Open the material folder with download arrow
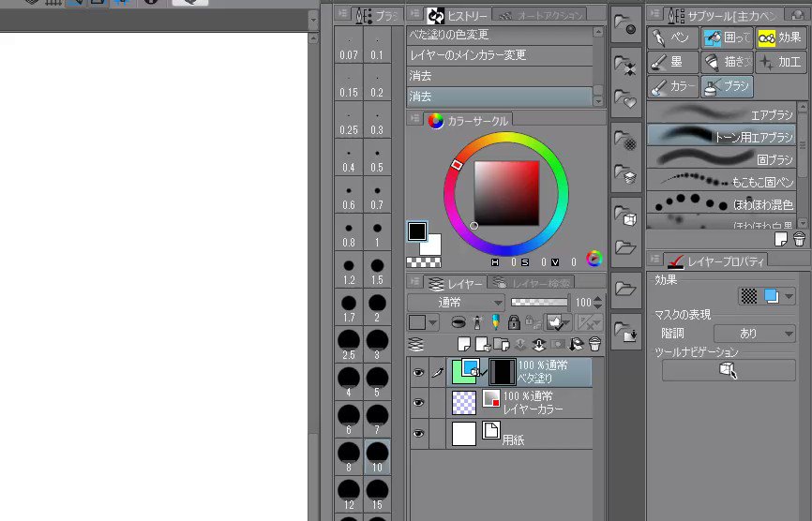The width and height of the screenshot is (812, 521). click(x=625, y=331)
